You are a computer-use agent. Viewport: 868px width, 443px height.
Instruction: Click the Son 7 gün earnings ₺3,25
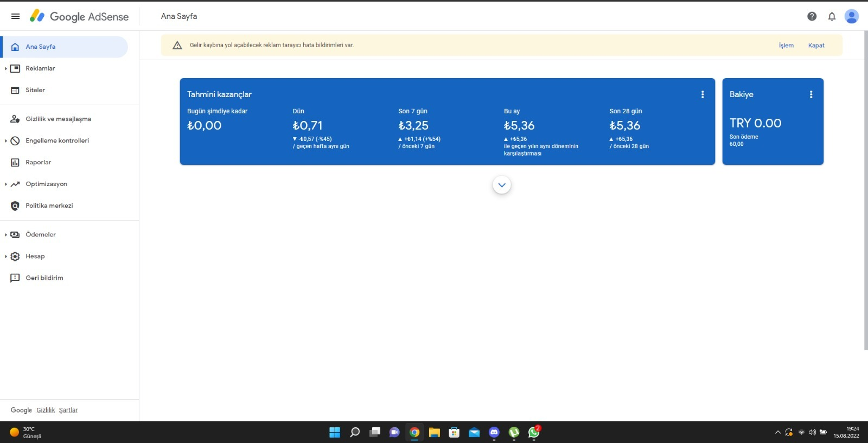point(413,125)
